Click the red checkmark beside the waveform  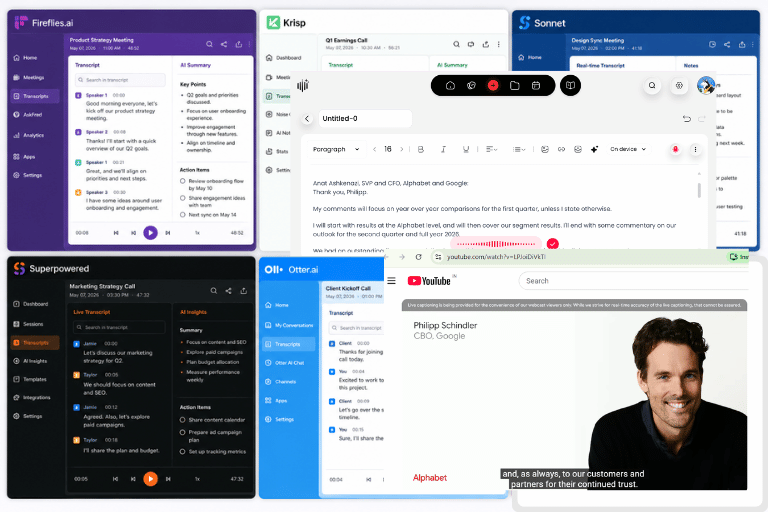tap(552, 244)
